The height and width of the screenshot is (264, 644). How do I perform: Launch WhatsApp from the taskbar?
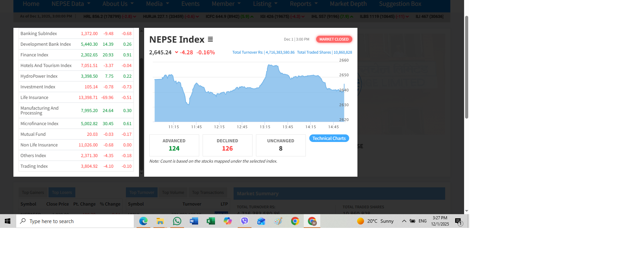(x=177, y=221)
